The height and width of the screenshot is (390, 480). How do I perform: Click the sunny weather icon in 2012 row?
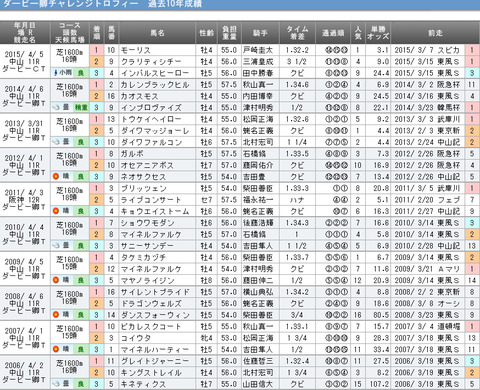[x=56, y=177]
